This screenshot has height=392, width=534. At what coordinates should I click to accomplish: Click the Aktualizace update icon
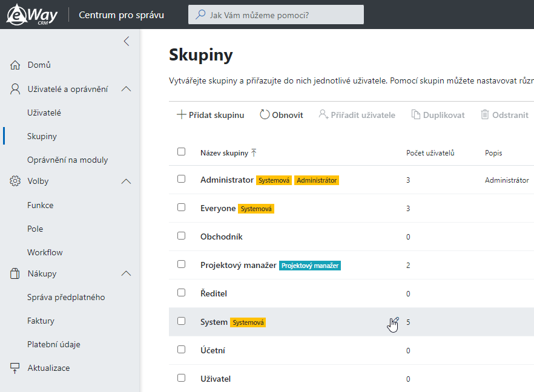coord(15,368)
